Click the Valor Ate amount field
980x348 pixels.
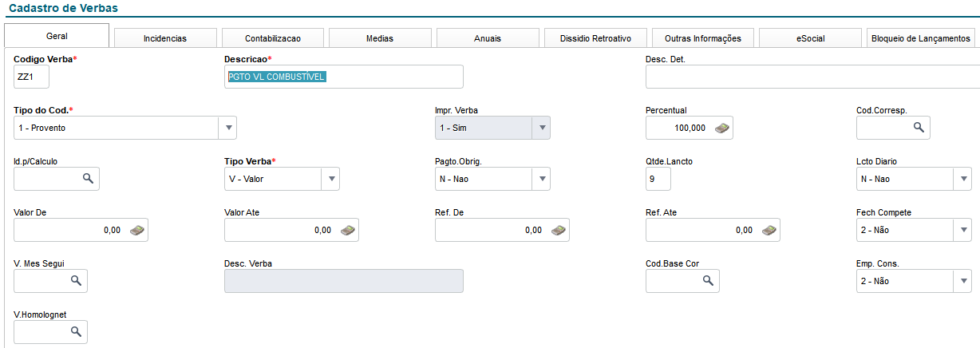pyautogui.click(x=292, y=230)
